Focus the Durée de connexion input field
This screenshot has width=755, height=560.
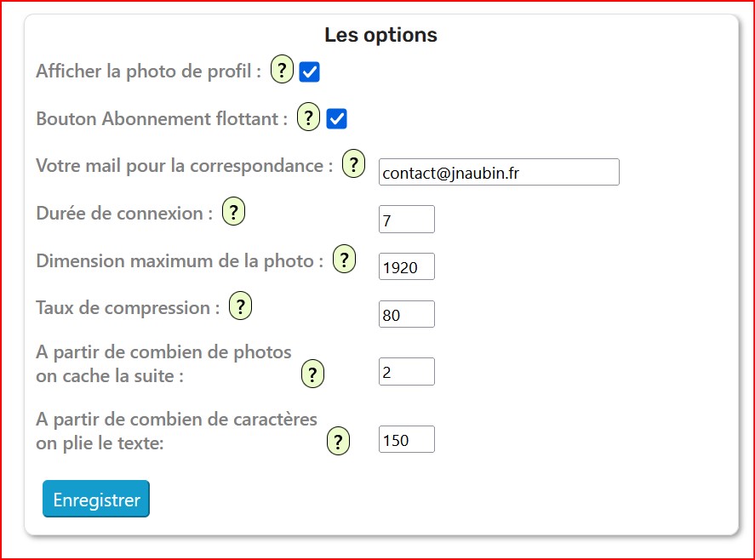coord(406,220)
